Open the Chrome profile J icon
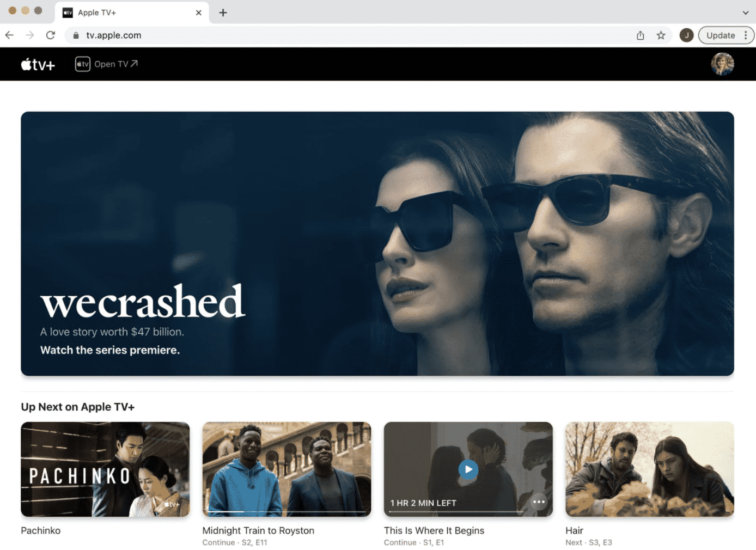The height and width of the screenshot is (550, 756). point(686,35)
